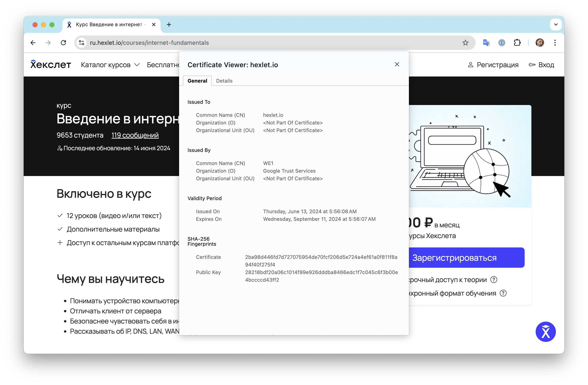Bookmark the page using the star icon
Viewport: 588px width, 385px height.
point(465,42)
